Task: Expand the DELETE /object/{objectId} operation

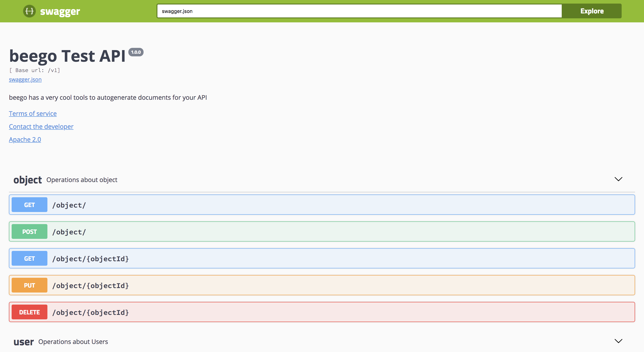Action: click(x=322, y=312)
